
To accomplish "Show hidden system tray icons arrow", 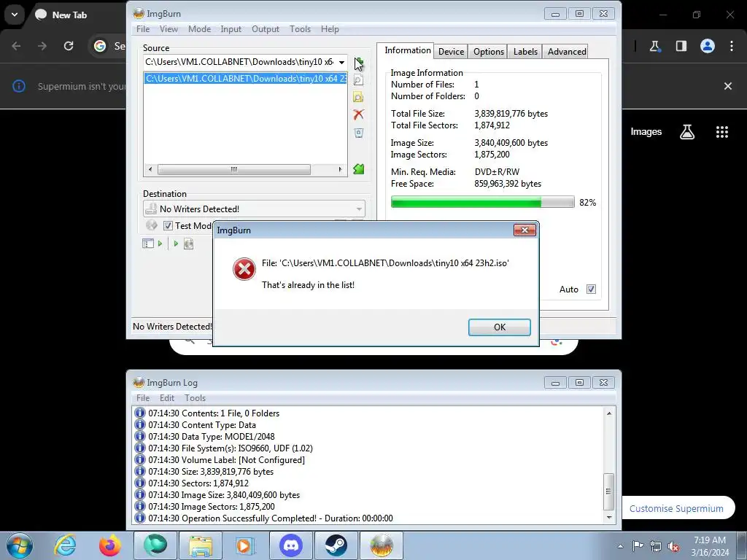I will click(x=620, y=546).
